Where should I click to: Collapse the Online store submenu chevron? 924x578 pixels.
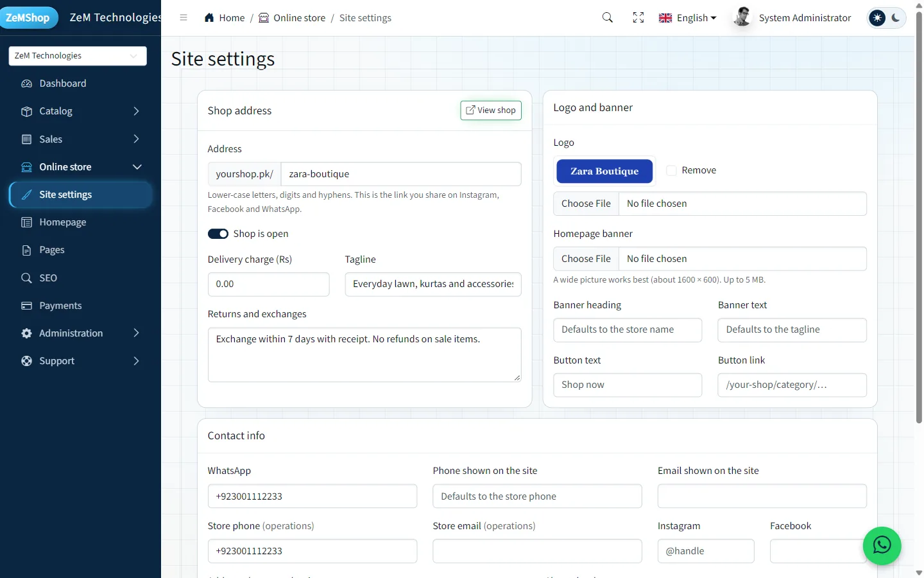pos(137,167)
